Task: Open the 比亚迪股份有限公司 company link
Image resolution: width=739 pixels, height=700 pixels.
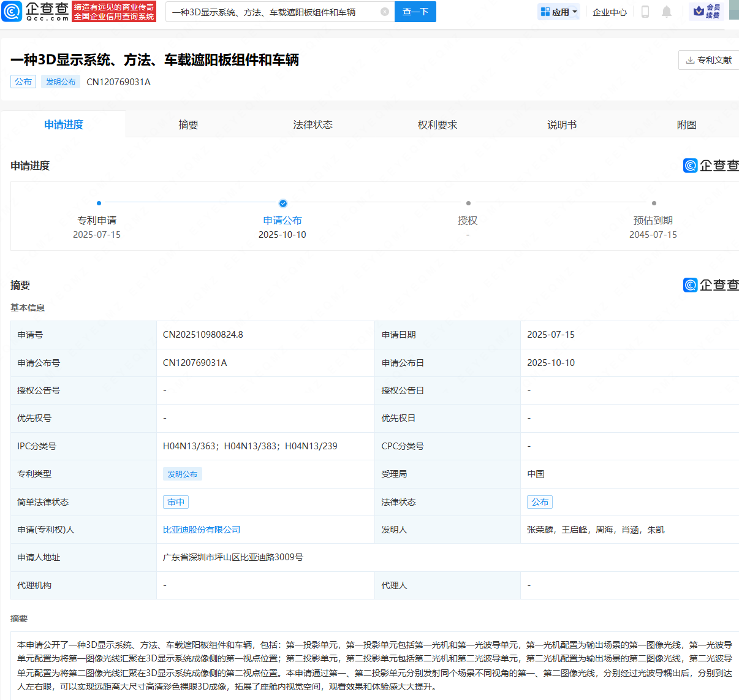Action: [202, 530]
